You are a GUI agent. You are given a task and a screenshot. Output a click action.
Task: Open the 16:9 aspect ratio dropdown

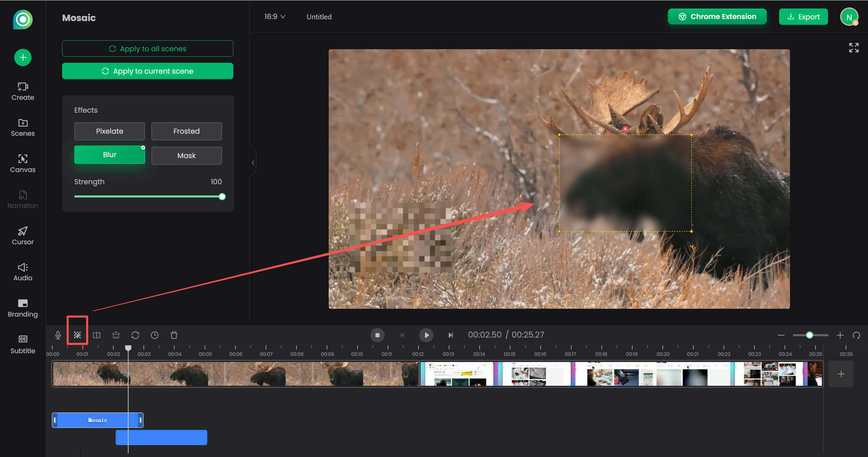[275, 16]
